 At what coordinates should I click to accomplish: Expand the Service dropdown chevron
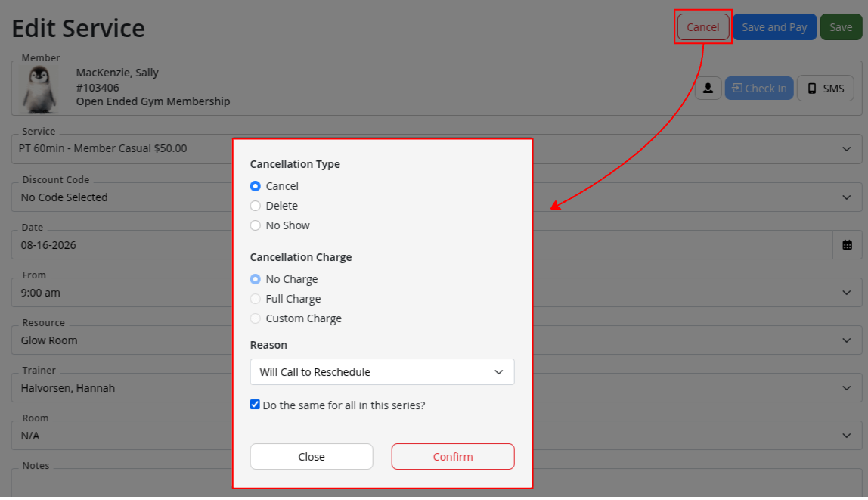[x=846, y=149]
